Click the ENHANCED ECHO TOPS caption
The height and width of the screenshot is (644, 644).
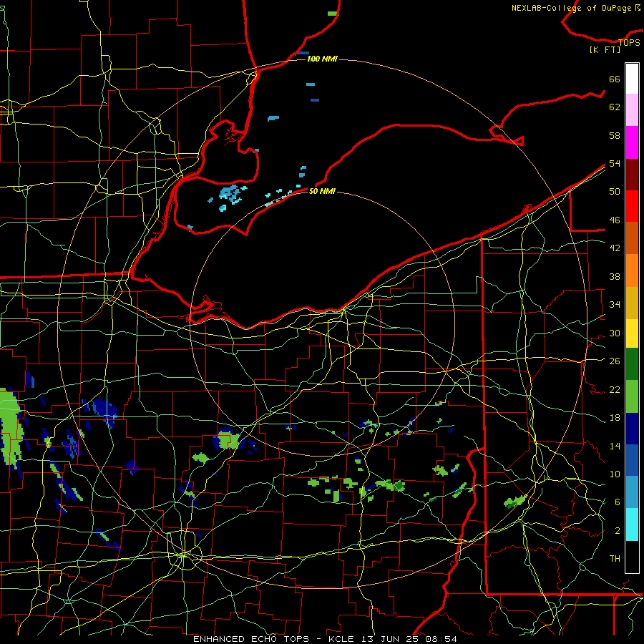(x=251, y=639)
